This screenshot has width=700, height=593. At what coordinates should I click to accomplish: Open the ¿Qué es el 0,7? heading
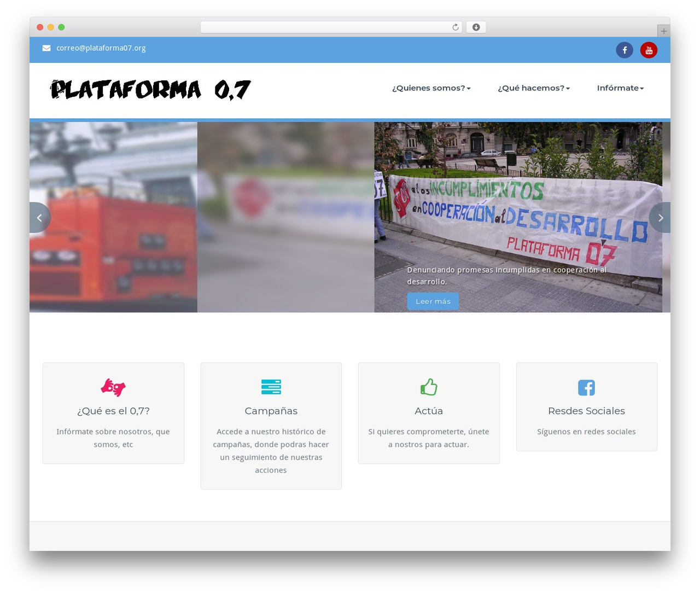tap(113, 411)
